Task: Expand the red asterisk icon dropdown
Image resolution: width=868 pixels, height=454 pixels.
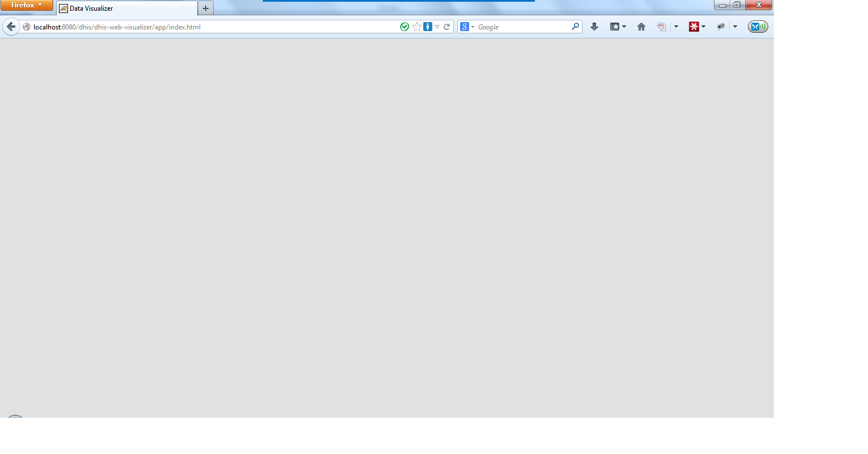Action: (704, 27)
